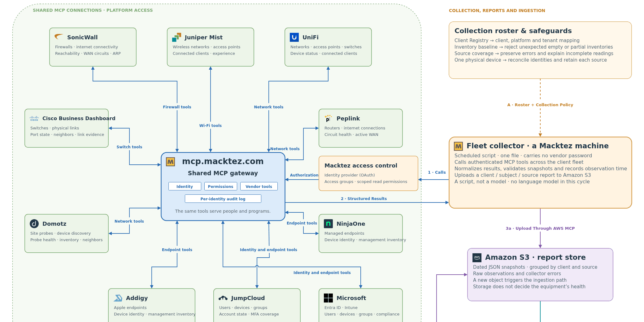The image size is (644, 322).
Task: Click "The same tools serve people and programs."
Action: (x=223, y=211)
